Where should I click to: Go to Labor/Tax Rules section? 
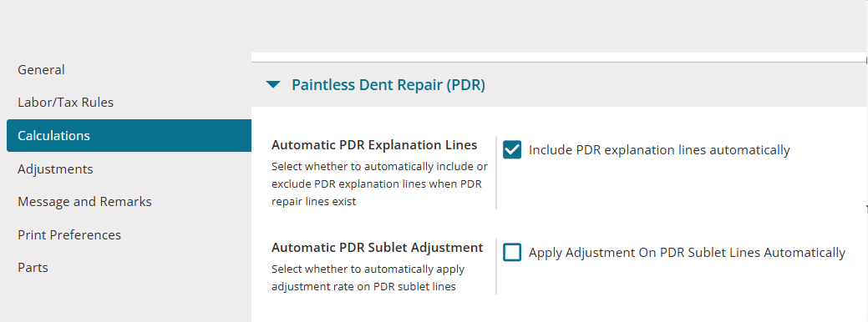click(x=65, y=103)
